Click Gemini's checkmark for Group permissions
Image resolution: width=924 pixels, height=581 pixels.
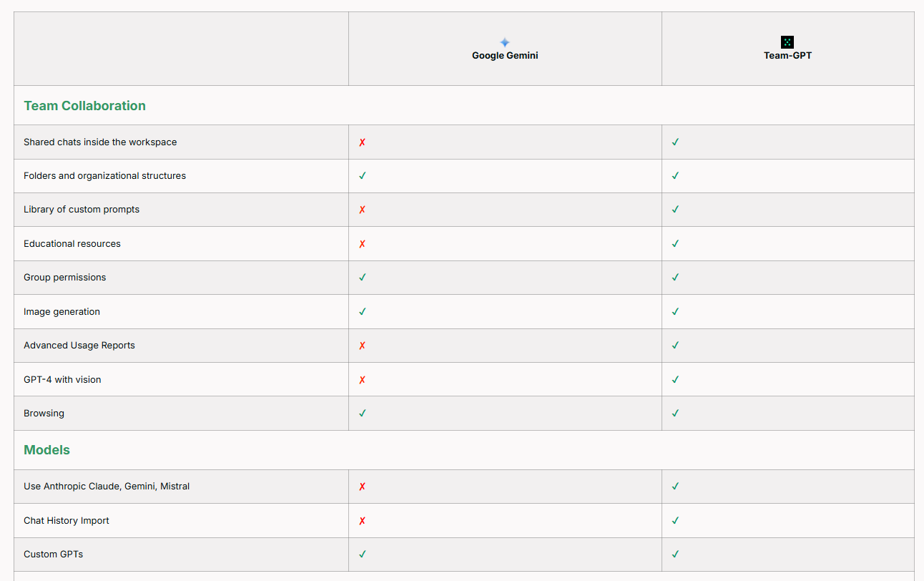363,277
